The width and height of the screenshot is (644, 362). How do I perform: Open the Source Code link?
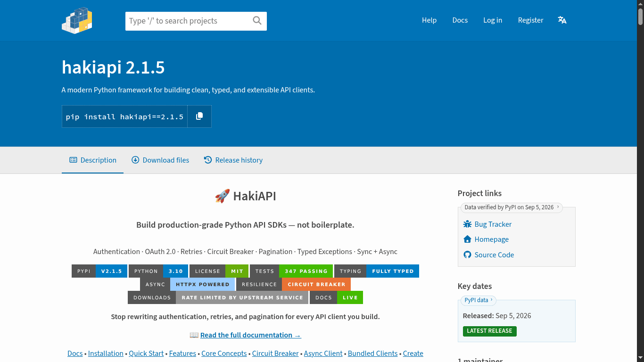tap(494, 255)
